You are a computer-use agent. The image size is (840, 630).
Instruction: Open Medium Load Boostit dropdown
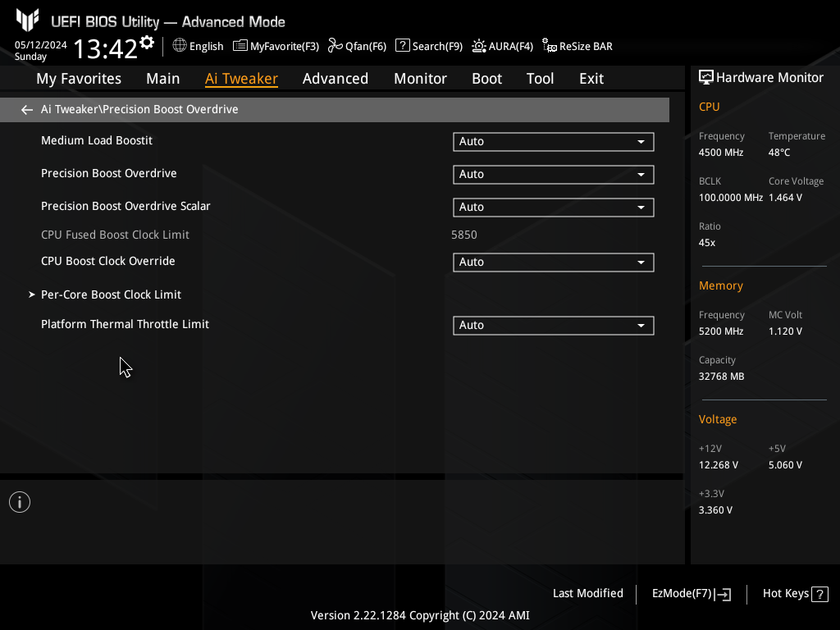pyautogui.click(x=554, y=142)
